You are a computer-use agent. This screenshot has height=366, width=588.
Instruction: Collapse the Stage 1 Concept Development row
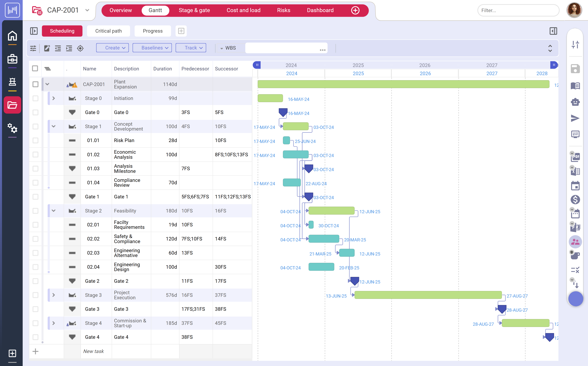54,126
